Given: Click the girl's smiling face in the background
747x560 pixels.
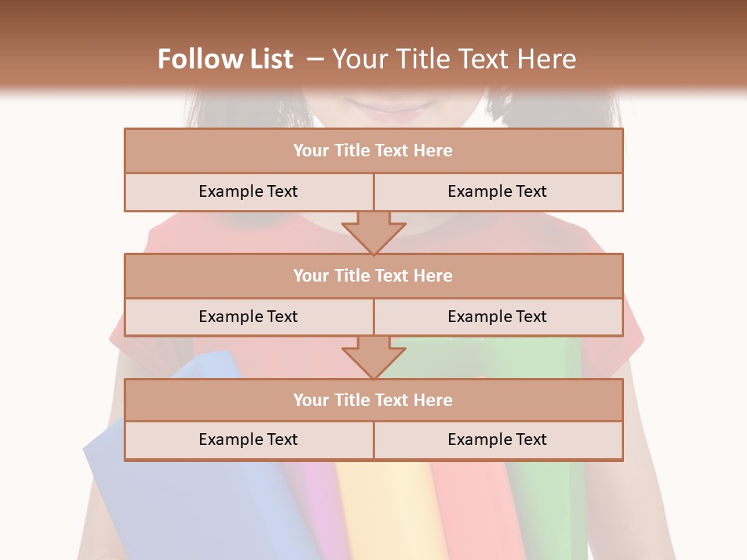Looking at the screenshot, I should tap(391, 108).
